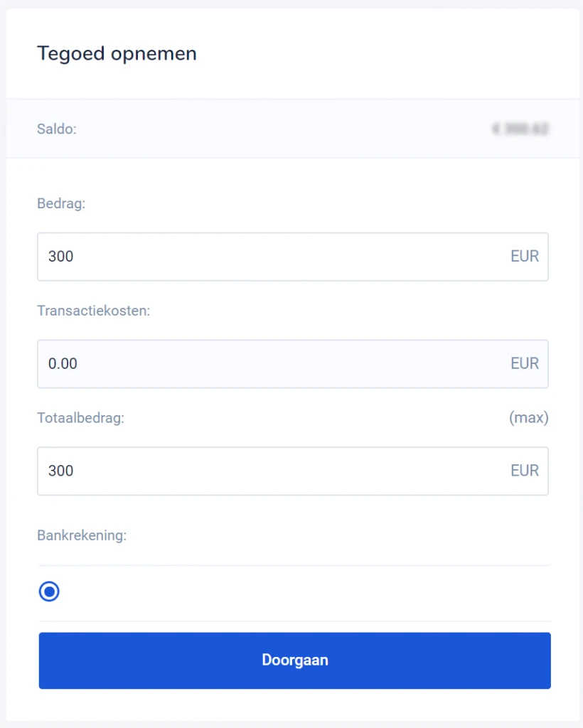Click the Transactiekosten label
The height and width of the screenshot is (728, 583).
tap(93, 311)
